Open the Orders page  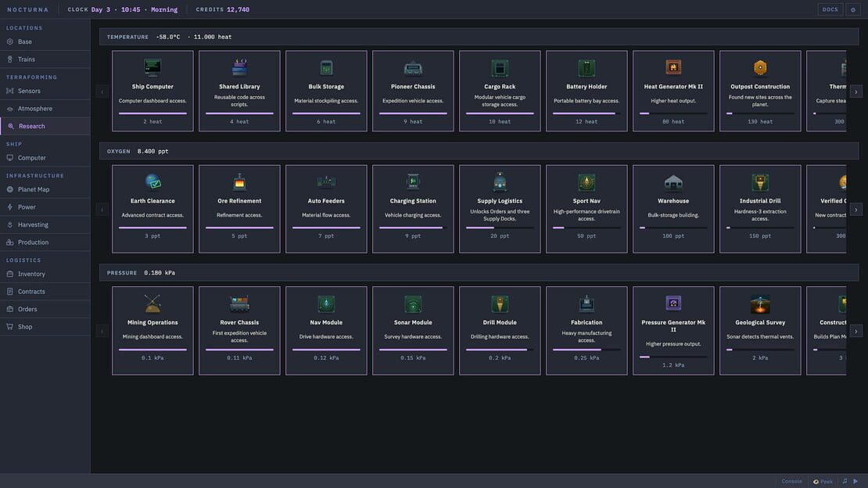tap(45, 309)
